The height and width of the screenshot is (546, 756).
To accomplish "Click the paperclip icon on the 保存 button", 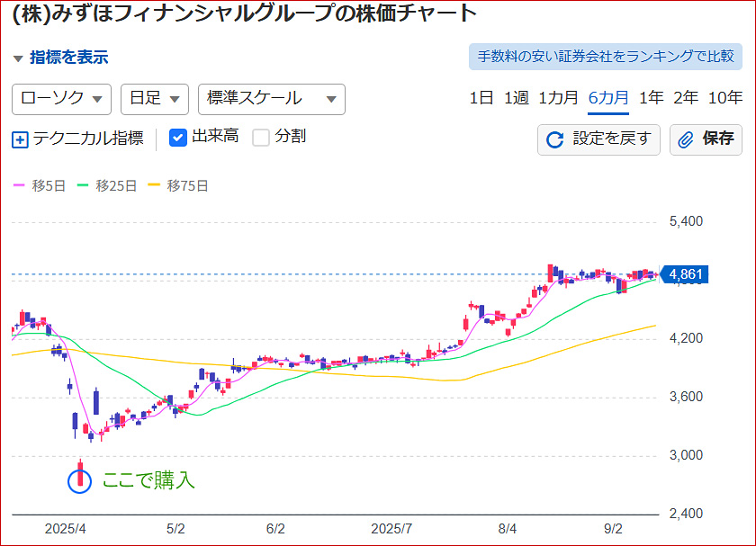I will coord(686,139).
